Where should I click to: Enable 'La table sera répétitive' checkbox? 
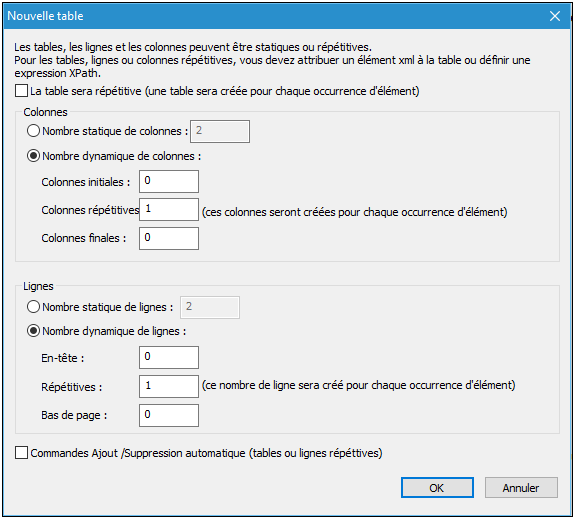pos(22,91)
